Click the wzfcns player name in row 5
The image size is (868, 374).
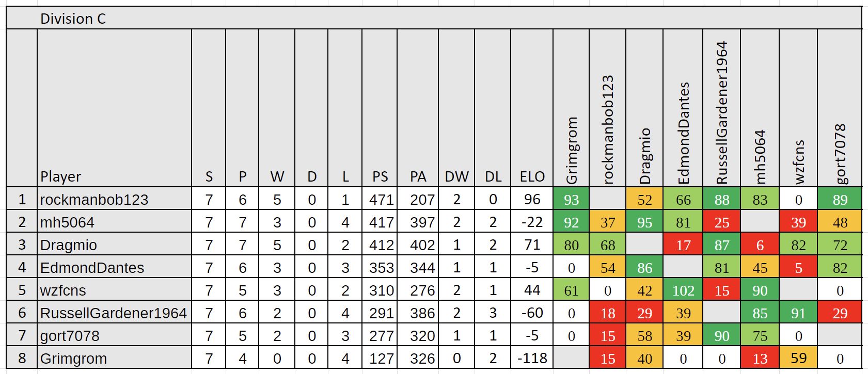(x=64, y=290)
